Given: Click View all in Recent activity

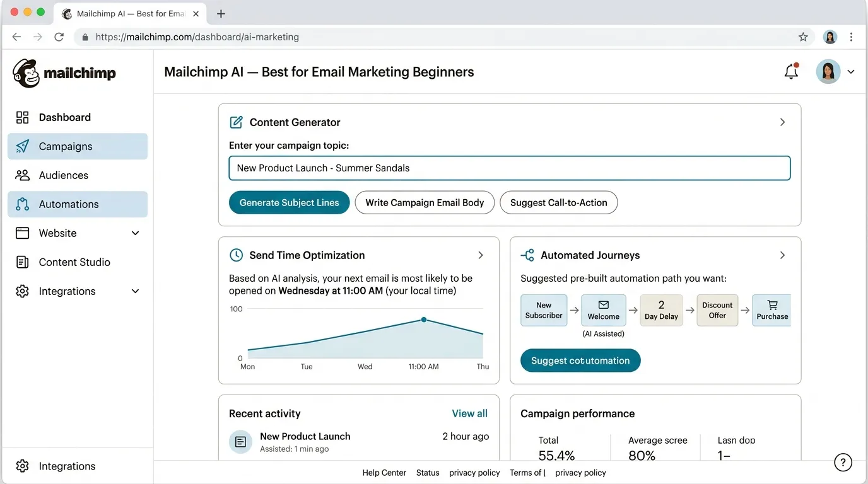Looking at the screenshot, I should [470, 413].
